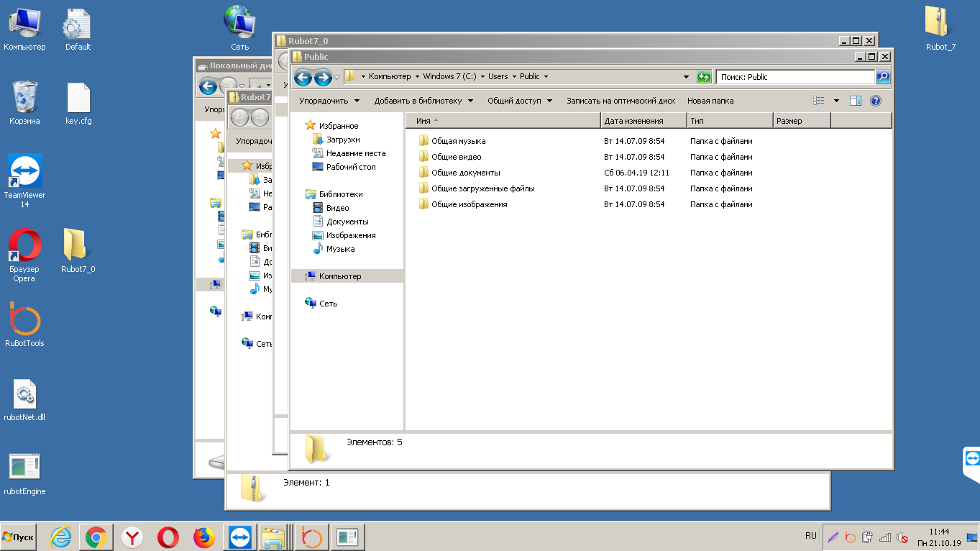The width and height of the screenshot is (980, 551).
Task: Open the Help question mark icon
Action: (x=875, y=101)
